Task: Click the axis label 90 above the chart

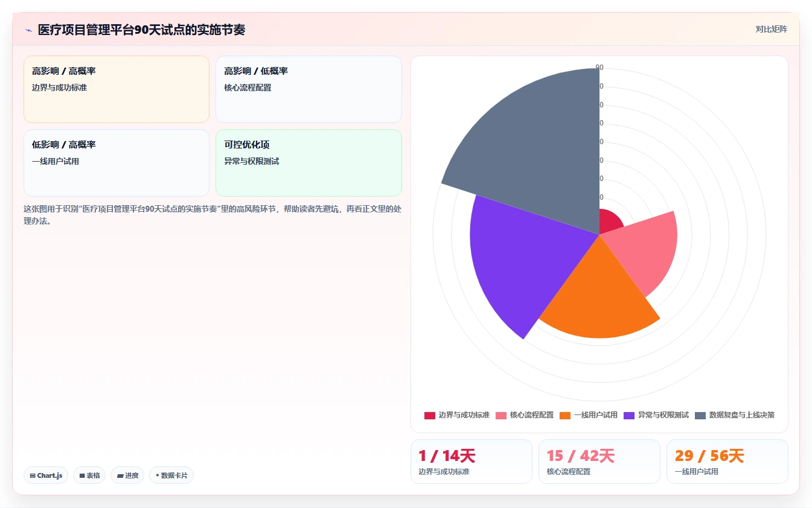Action: pyautogui.click(x=599, y=68)
